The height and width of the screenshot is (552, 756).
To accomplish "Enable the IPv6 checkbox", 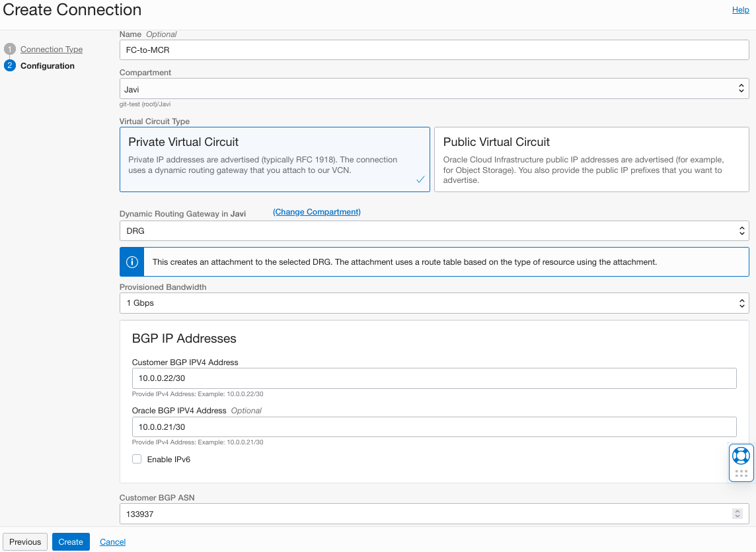I will tap(137, 459).
